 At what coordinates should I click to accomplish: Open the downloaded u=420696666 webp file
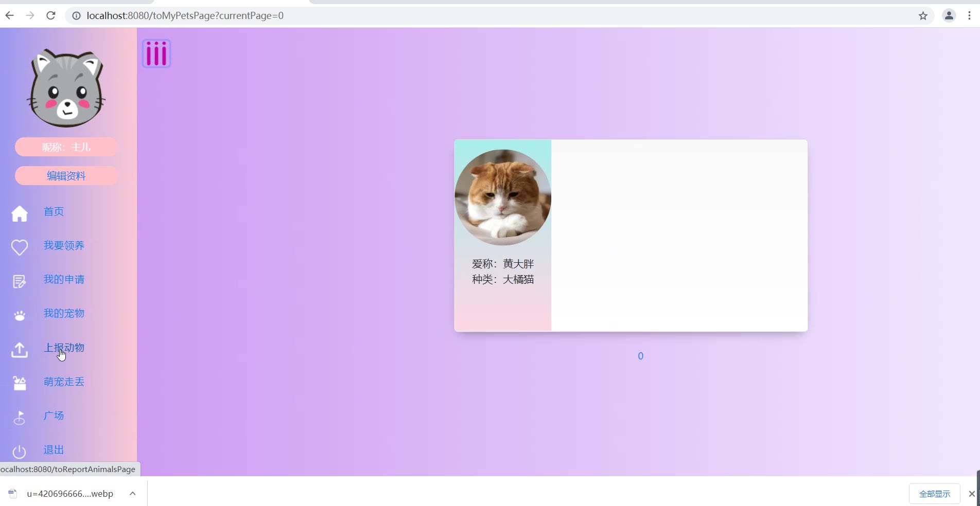(70, 494)
